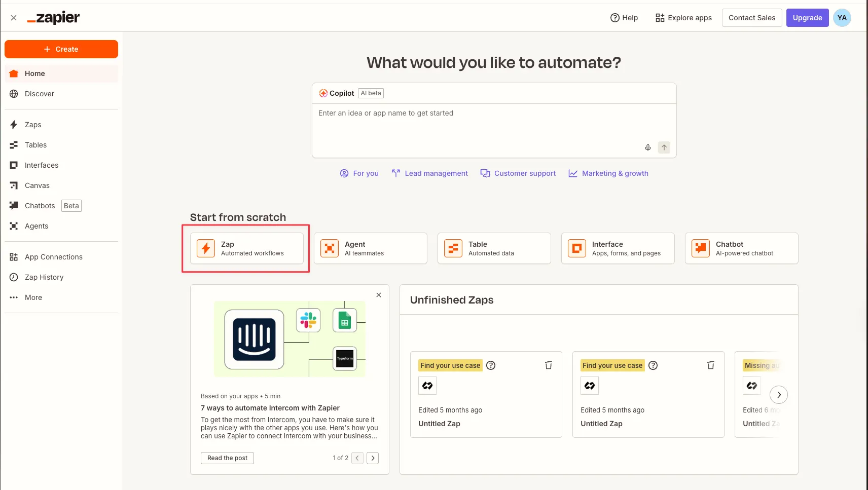Open the Help menu

click(x=624, y=18)
